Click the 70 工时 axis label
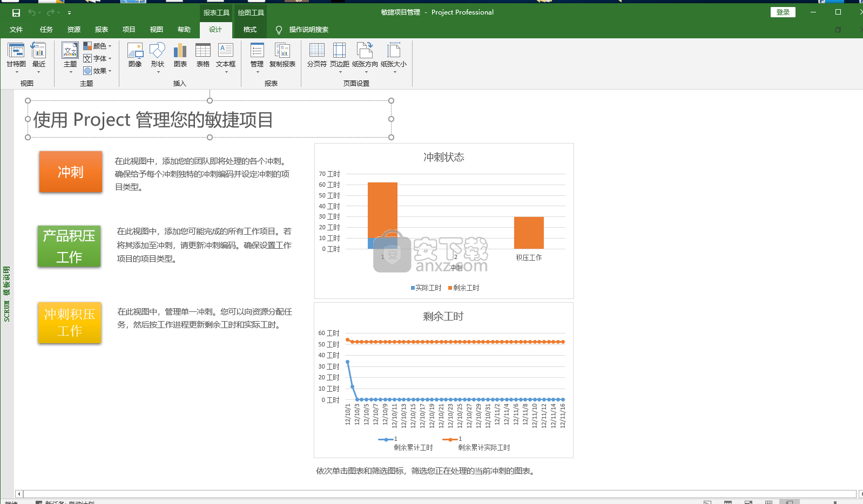Image resolution: width=863 pixels, height=504 pixels. click(x=329, y=174)
